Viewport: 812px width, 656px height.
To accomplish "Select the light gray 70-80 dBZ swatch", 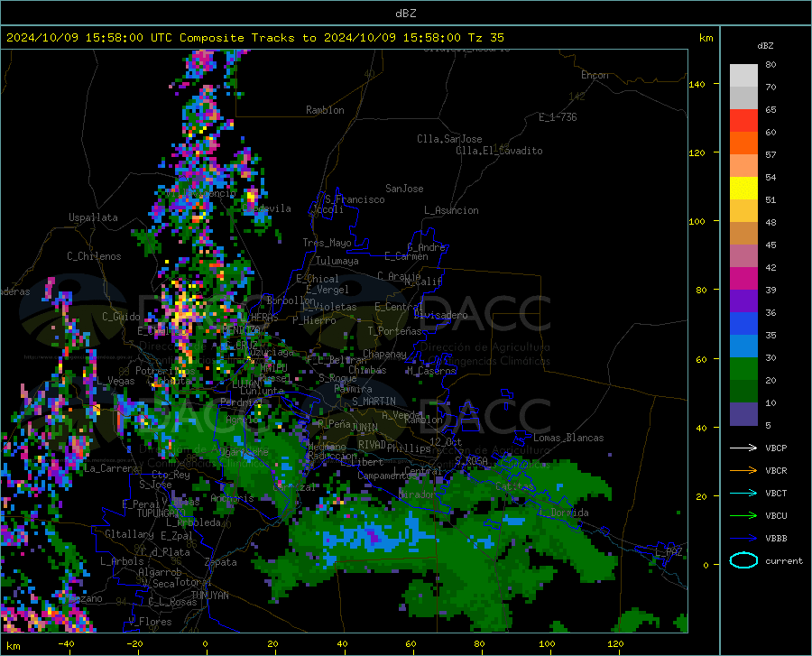I will pos(743,76).
